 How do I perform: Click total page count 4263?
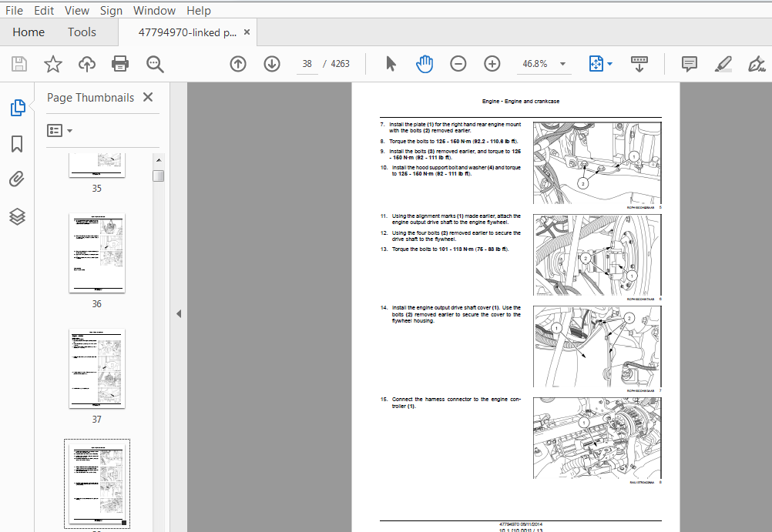[x=341, y=64]
